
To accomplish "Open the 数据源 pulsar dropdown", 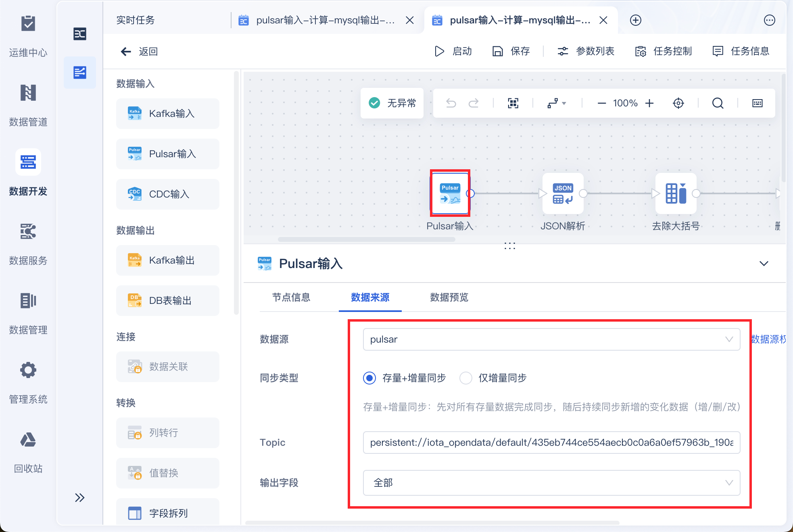I will 551,339.
